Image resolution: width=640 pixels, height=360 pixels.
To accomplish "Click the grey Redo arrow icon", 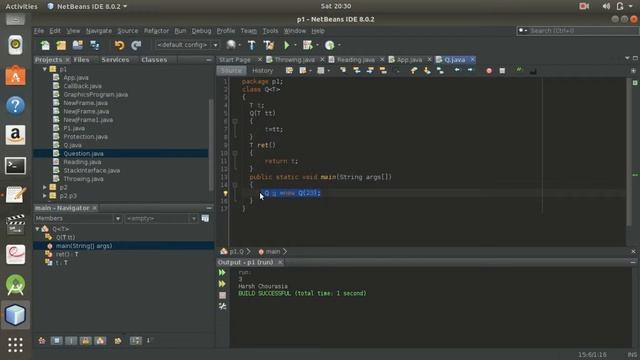I will coord(136,45).
